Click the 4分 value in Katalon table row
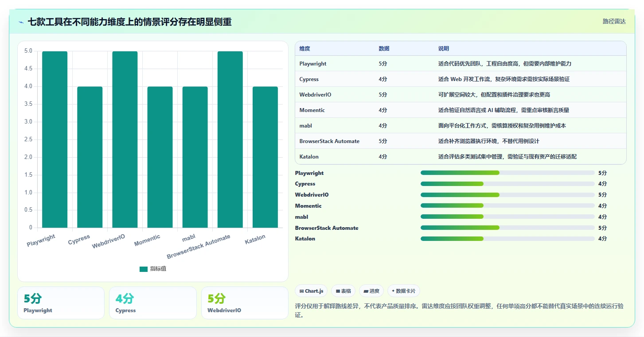644x337 pixels. (x=383, y=157)
